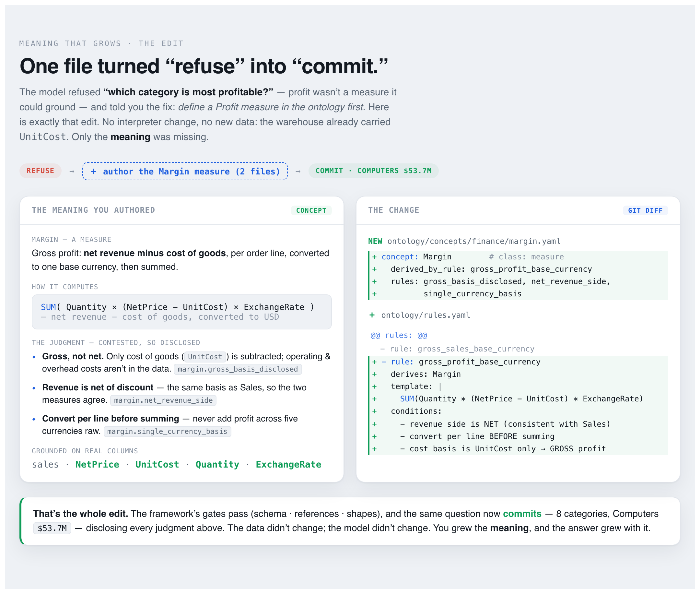
Task: Click the bold 'which category is most profitable?' phrase
Action: tap(188, 92)
